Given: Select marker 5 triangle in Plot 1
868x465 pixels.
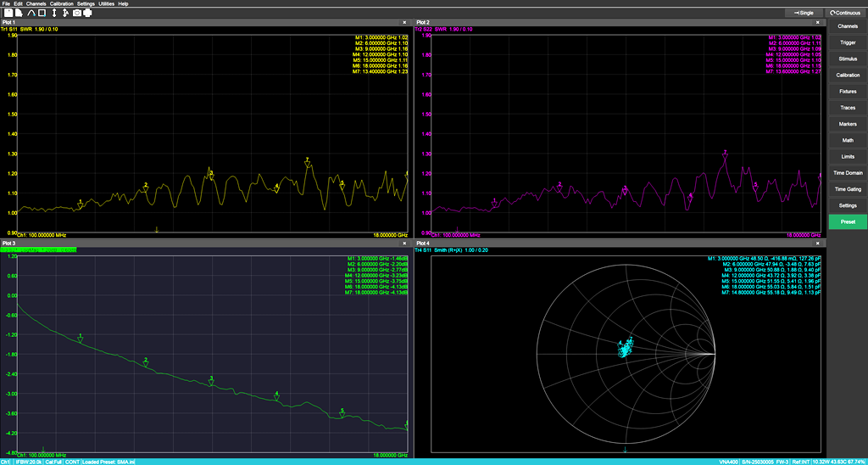Looking at the screenshot, I should 342,186.
